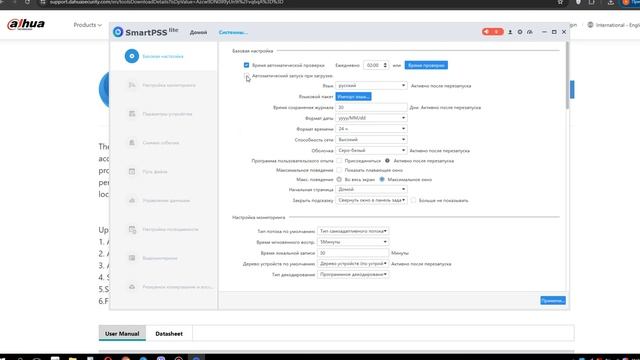Click the settings panel vertical scrollbar
640x360 pixels.
tap(567, 76)
